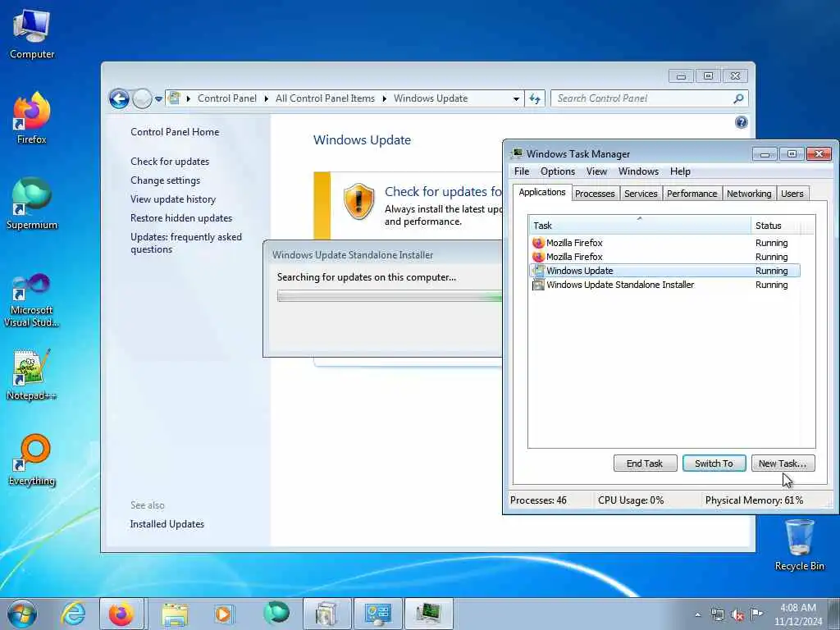
Task: Sort by the Task column header
Action: pyautogui.click(x=640, y=226)
